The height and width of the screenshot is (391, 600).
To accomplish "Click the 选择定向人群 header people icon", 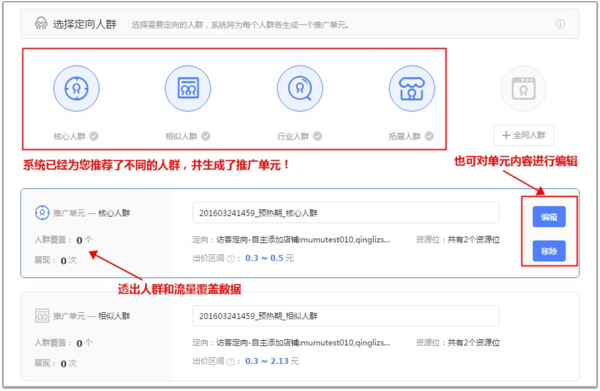I will tap(41, 23).
